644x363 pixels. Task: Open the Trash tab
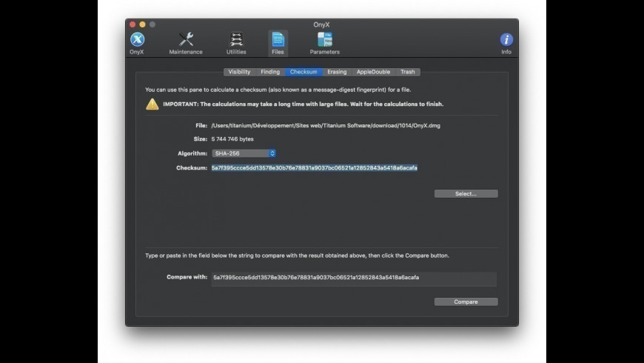click(x=407, y=72)
